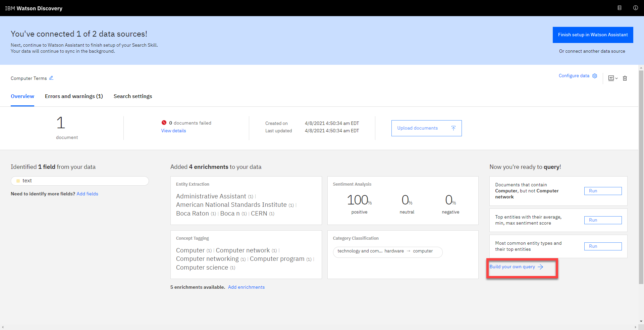The width and height of the screenshot is (644, 330).
Task: Click the Add fields link
Action: [87, 194]
